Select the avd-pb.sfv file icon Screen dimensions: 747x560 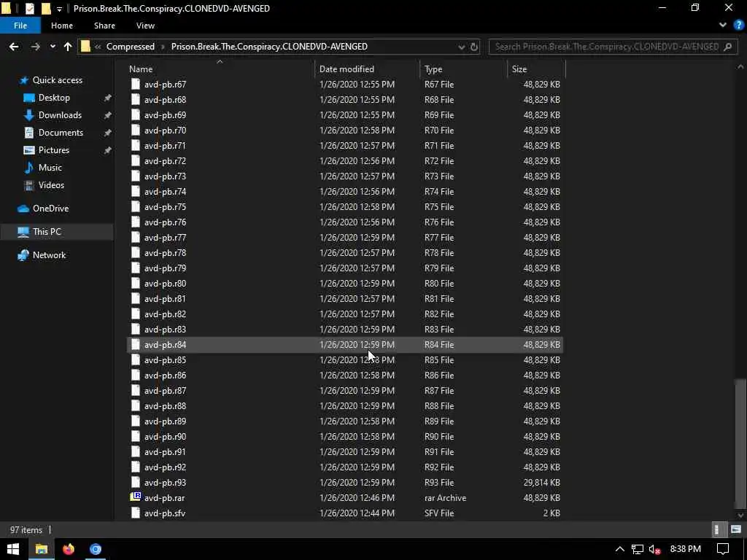(x=136, y=513)
